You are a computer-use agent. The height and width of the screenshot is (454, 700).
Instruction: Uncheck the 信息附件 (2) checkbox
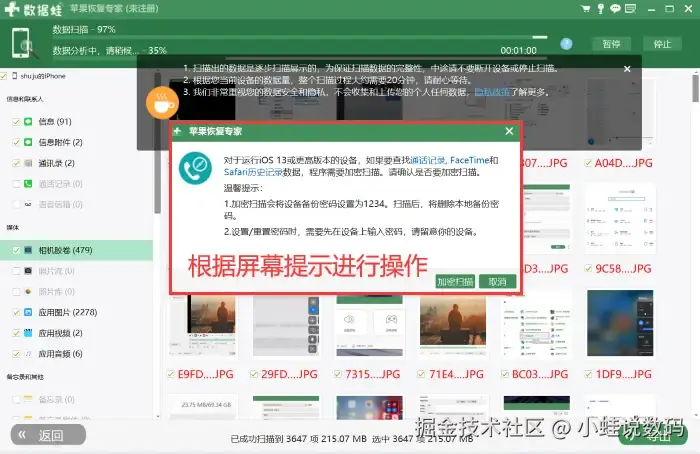(16, 142)
